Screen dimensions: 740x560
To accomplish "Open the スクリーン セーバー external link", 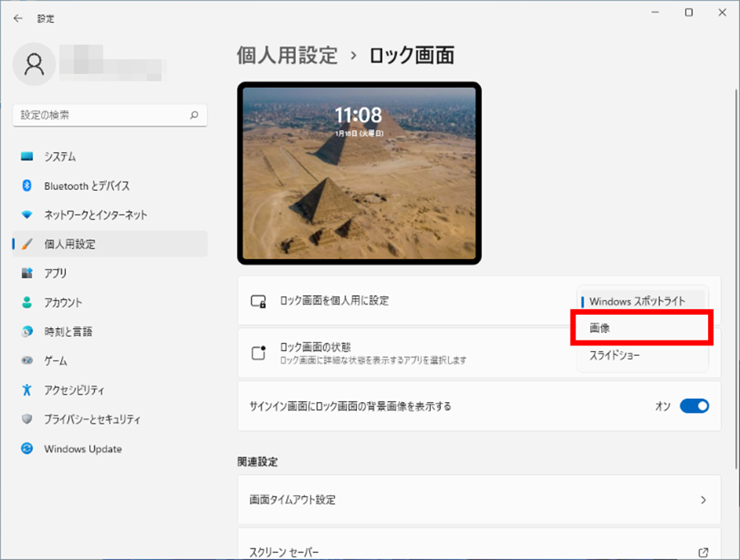I will tap(703, 553).
